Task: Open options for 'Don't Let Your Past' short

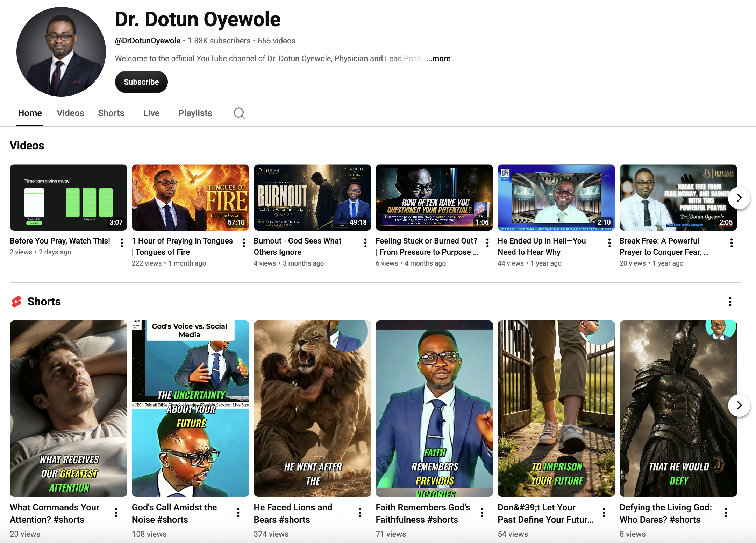Action: point(604,513)
